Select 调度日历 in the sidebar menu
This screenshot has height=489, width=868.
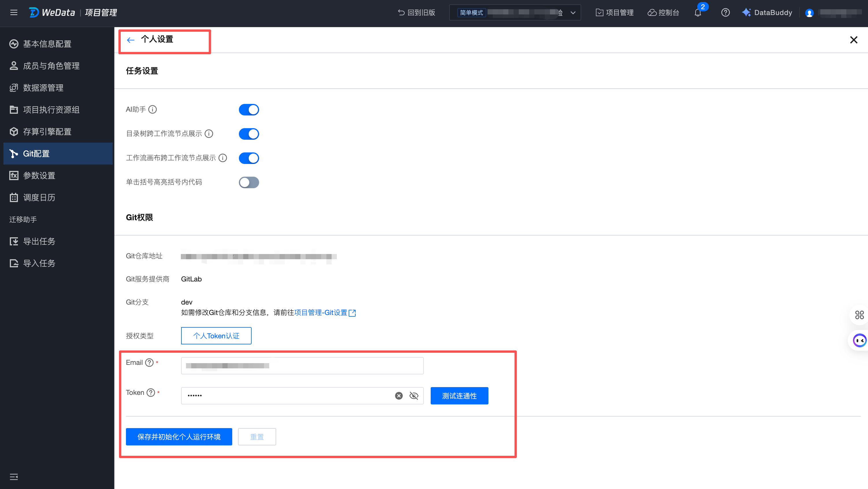coord(39,198)
